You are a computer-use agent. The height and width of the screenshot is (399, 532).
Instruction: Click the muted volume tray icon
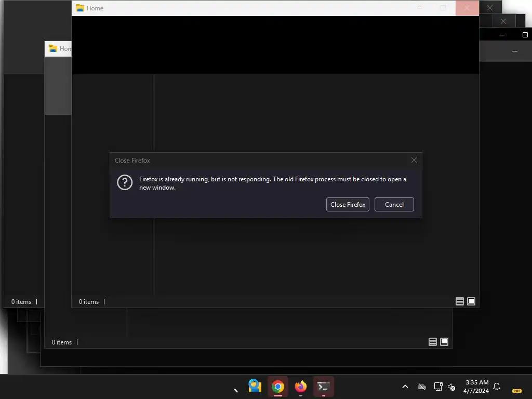(451, 387)
